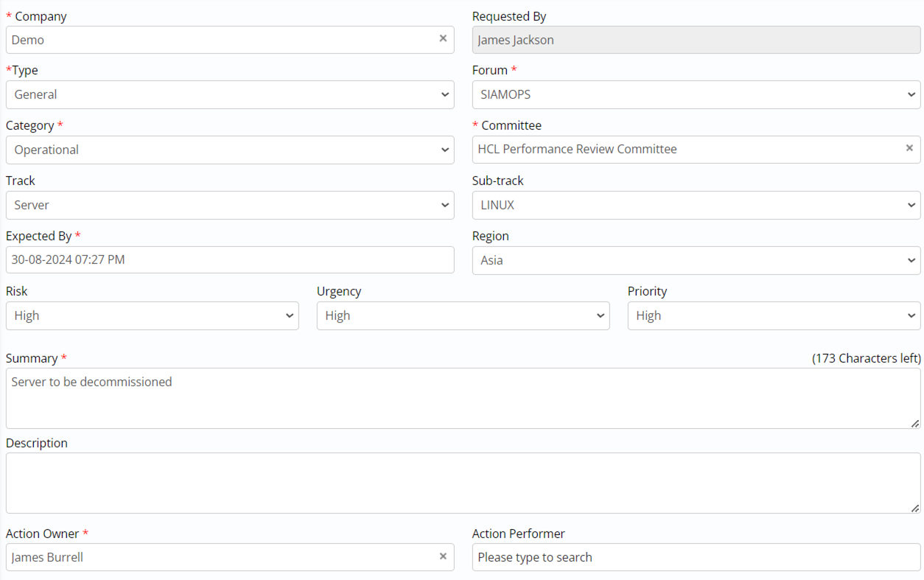Open the Priority dropdown
Viewport: 924px width, 580px height.
click(x=774, y=315)
